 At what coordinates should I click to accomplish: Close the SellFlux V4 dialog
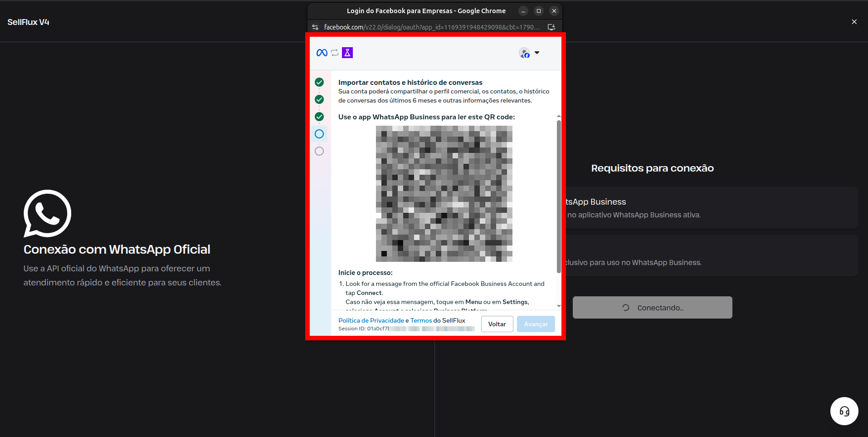pyautogui.click(x=854, y=22)
